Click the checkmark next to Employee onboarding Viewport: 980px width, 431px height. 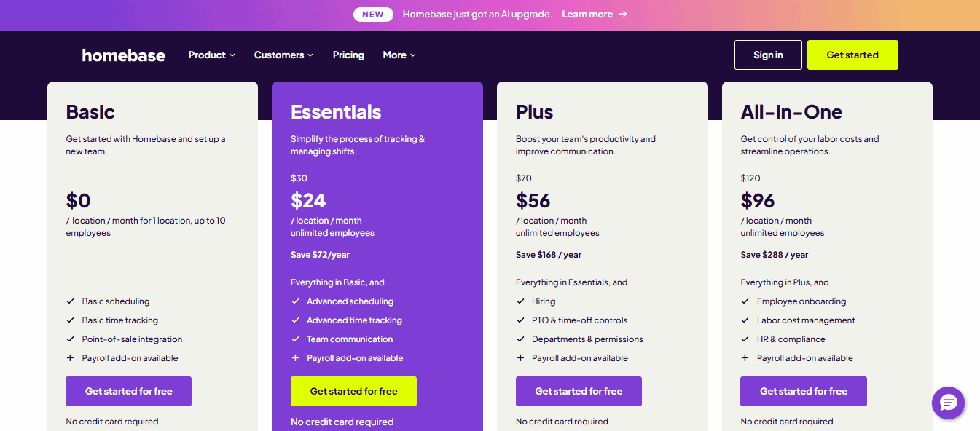pos(745,301)
